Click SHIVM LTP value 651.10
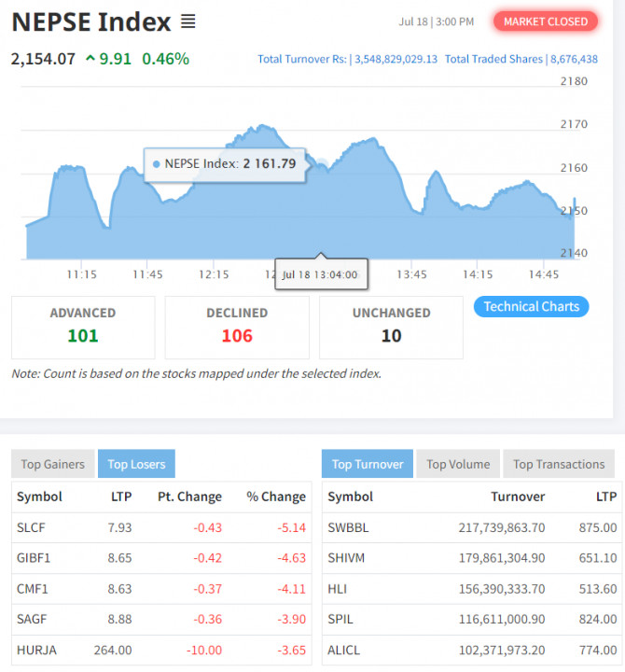Viewport: 625px width, 672px height. click(598, 557)
